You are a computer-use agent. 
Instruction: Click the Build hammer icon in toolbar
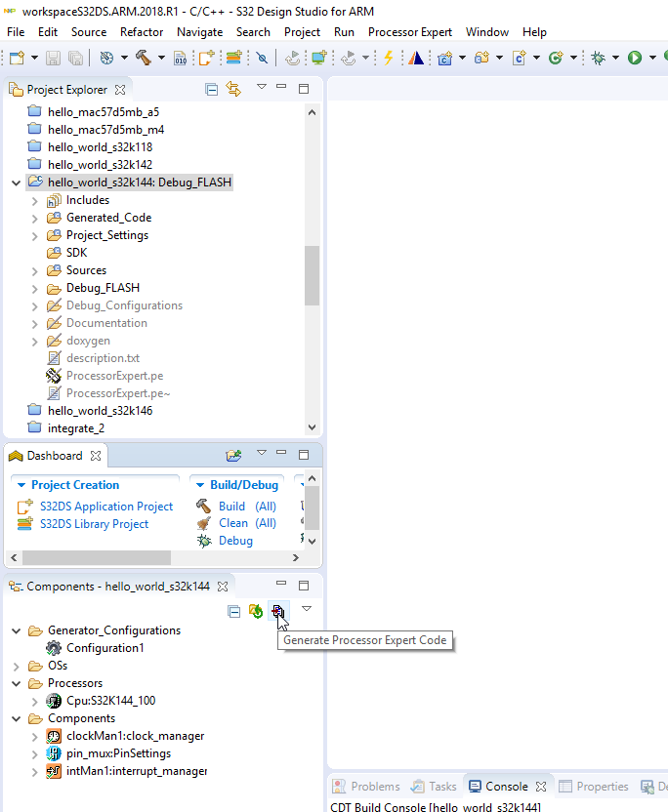pyautogui.click(x=144, y=58)
